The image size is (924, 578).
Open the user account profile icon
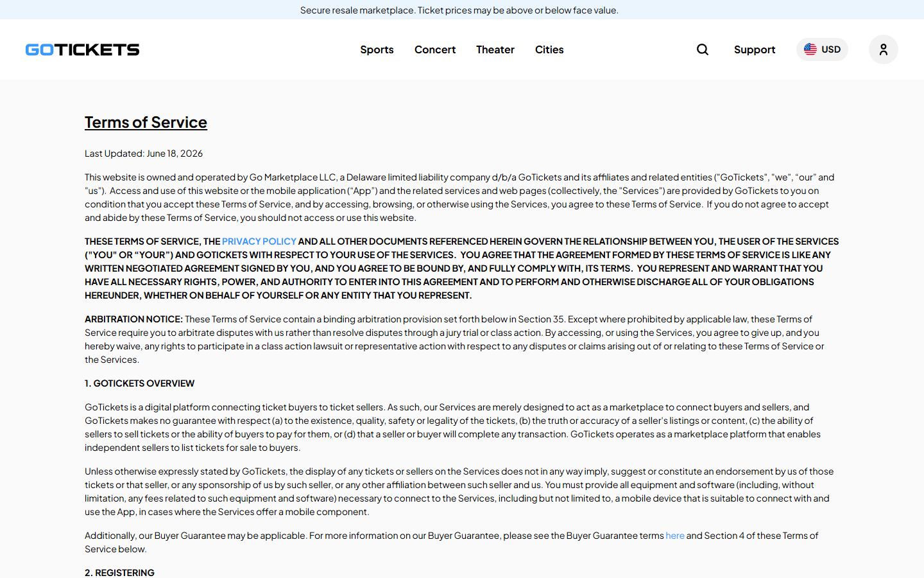click(x=884, y=49)
